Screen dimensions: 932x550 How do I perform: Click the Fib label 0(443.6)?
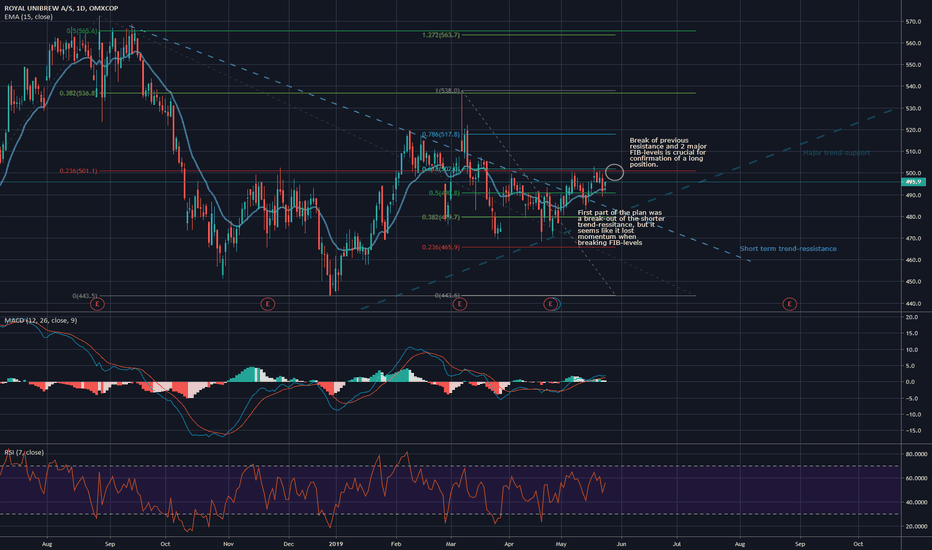coord(448,296)
